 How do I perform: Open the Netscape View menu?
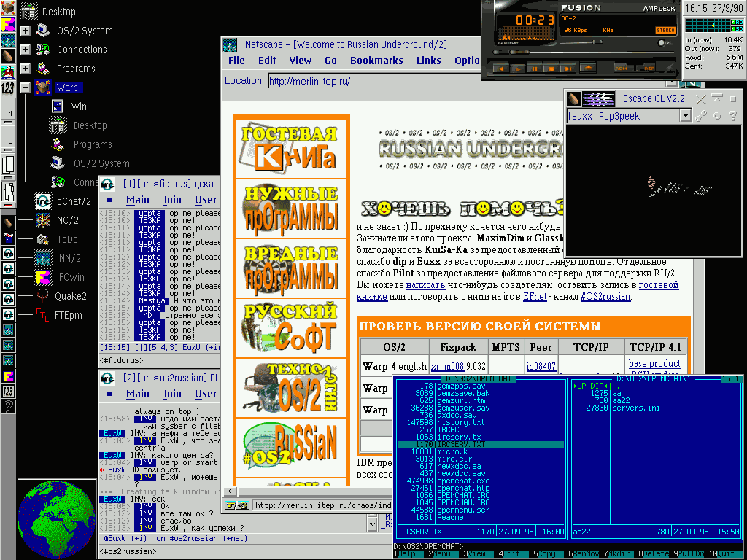(x=300, y=61)
